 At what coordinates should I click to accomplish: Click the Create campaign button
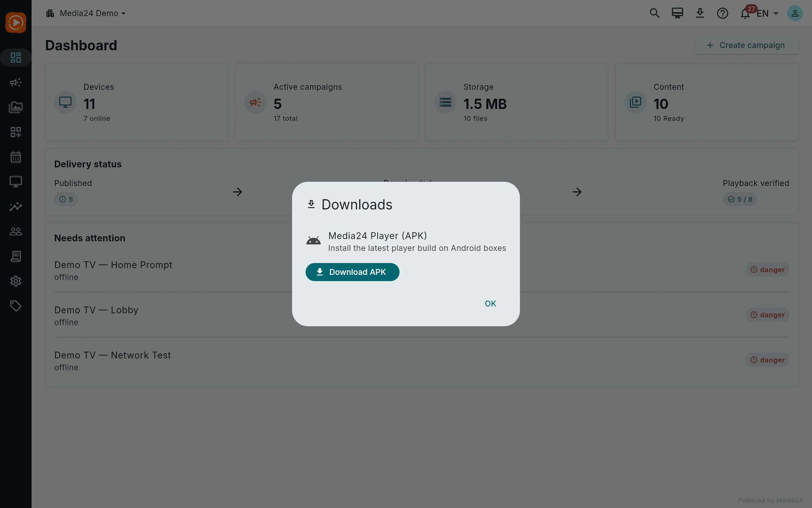pos(747,45)
